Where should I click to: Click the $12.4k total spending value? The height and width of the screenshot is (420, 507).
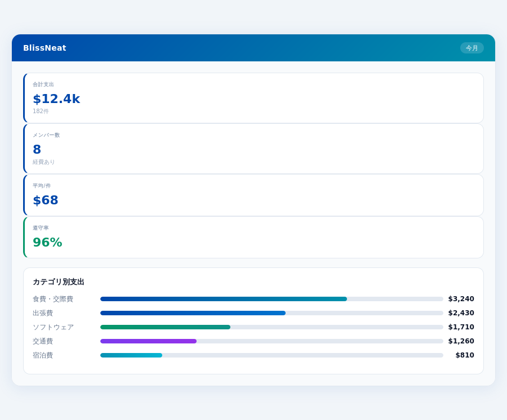coord(56,99)
